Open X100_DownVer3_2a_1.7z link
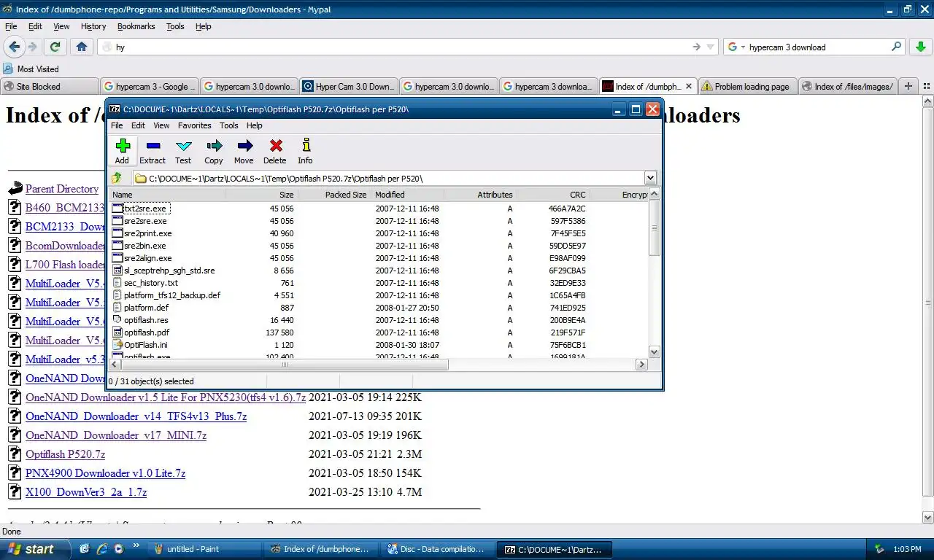The image size is (934, 560). tap(86, 492)
